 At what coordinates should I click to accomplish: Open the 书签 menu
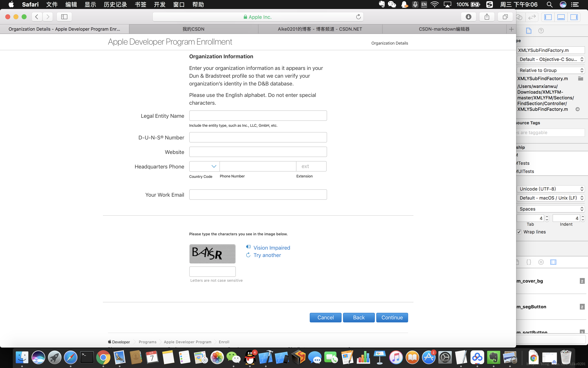140,4
